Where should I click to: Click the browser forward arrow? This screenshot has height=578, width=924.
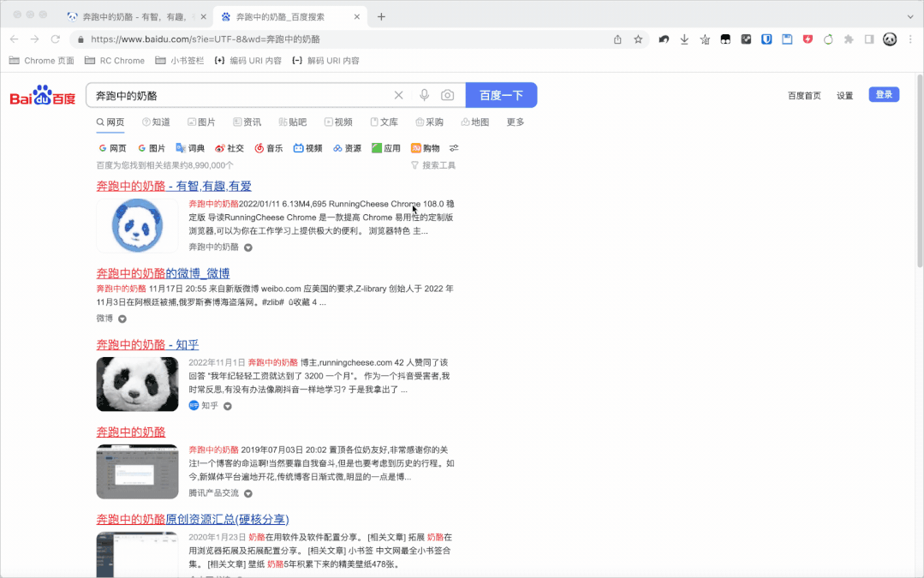point(35,39)
